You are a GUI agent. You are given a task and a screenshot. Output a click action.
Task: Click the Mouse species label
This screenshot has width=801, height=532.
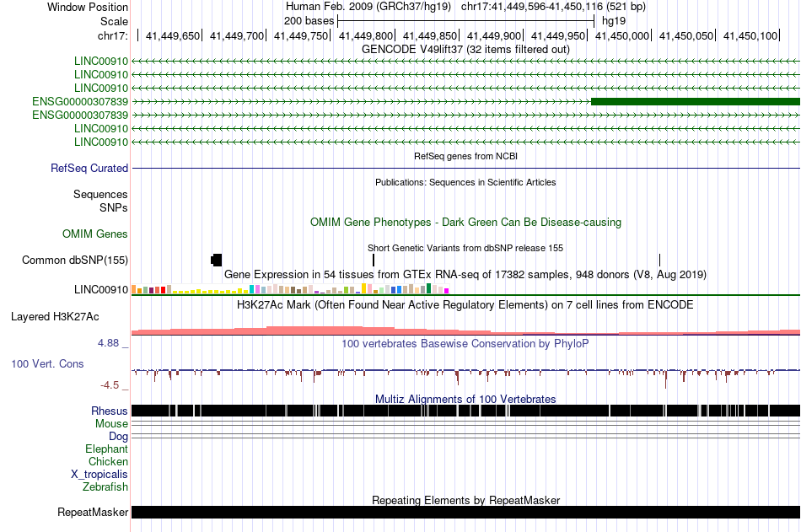point(111,423)
